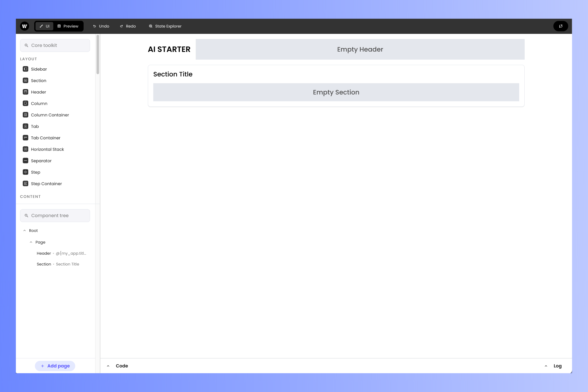The height and width of the screenshot is (392, 588).
Task: Click the Empty Header placeholder on canvas
Action: (x=360, y=49)
